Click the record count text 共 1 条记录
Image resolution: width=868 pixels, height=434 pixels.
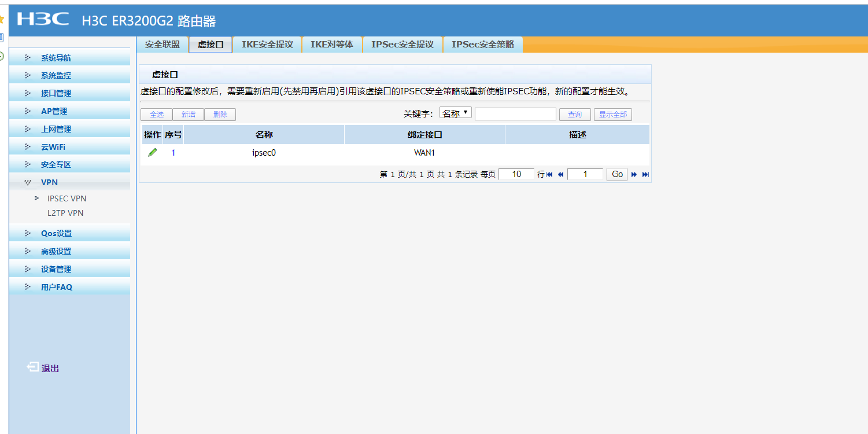pyautogui.click(x=457, y=174)
